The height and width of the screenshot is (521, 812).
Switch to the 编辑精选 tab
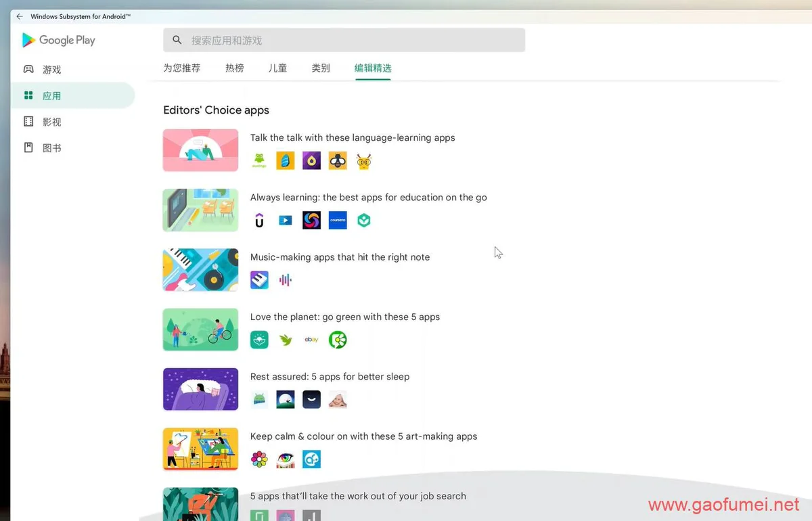click(x=373, y=68)
